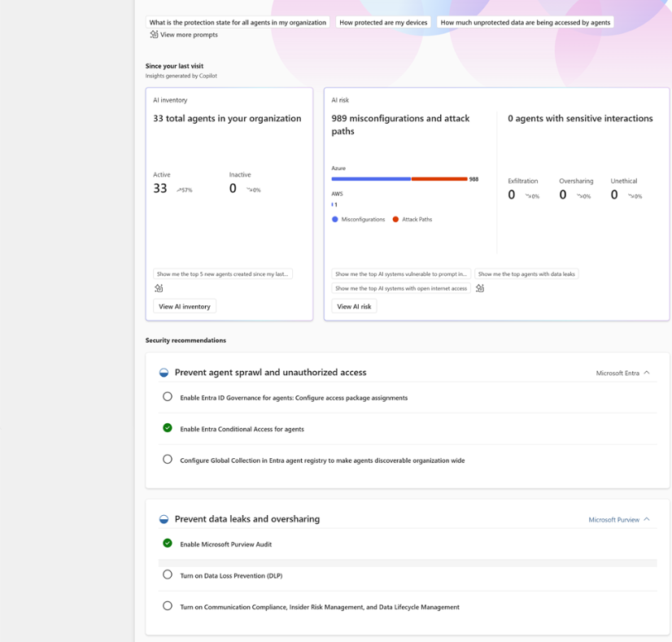Click red Attack Paths legend dot

click(x=395, y=220)
